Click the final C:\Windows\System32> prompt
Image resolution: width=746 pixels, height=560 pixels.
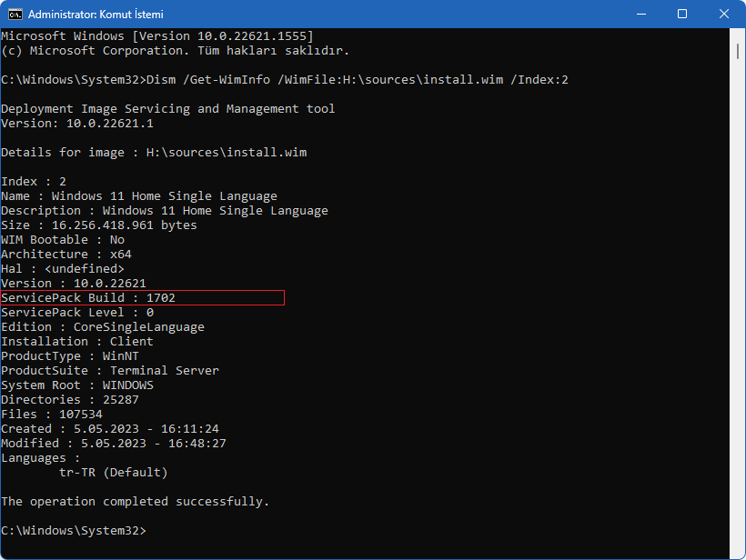(x=74, y=531)
